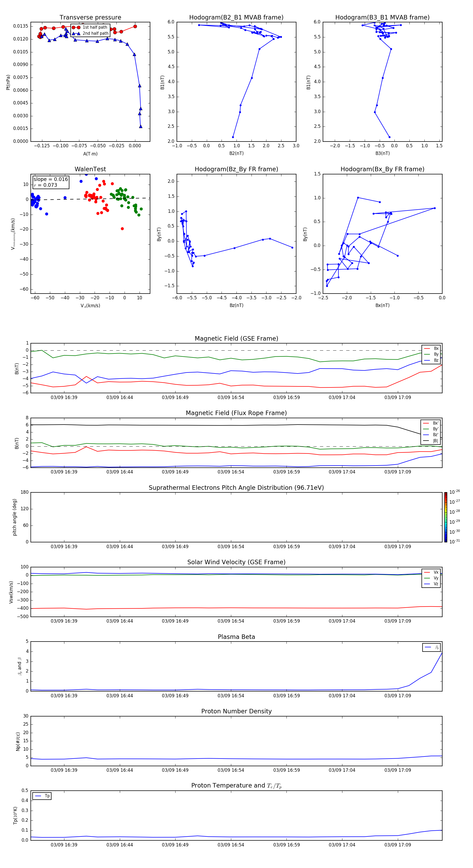Click "Bx(nT)" x-axis label under FR hodogram
Image resolution: width=473 pixels, height=868 pixels.
click(x=382, y=305)
